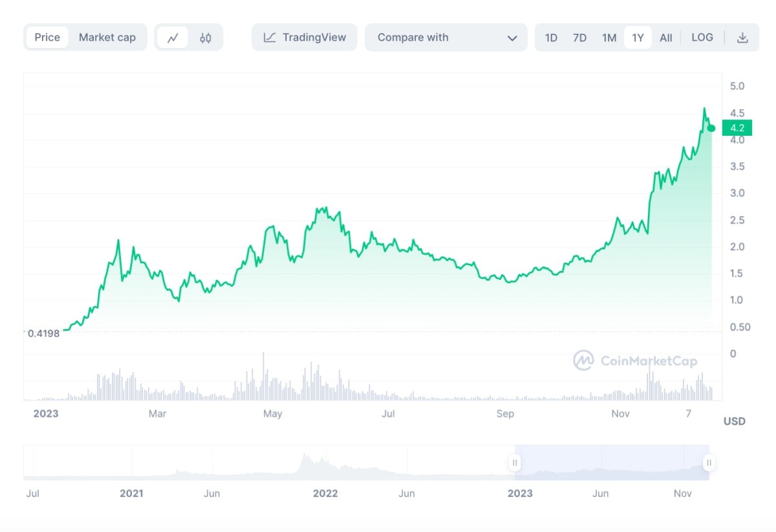Toggle the Market cap view

point(107,37)
